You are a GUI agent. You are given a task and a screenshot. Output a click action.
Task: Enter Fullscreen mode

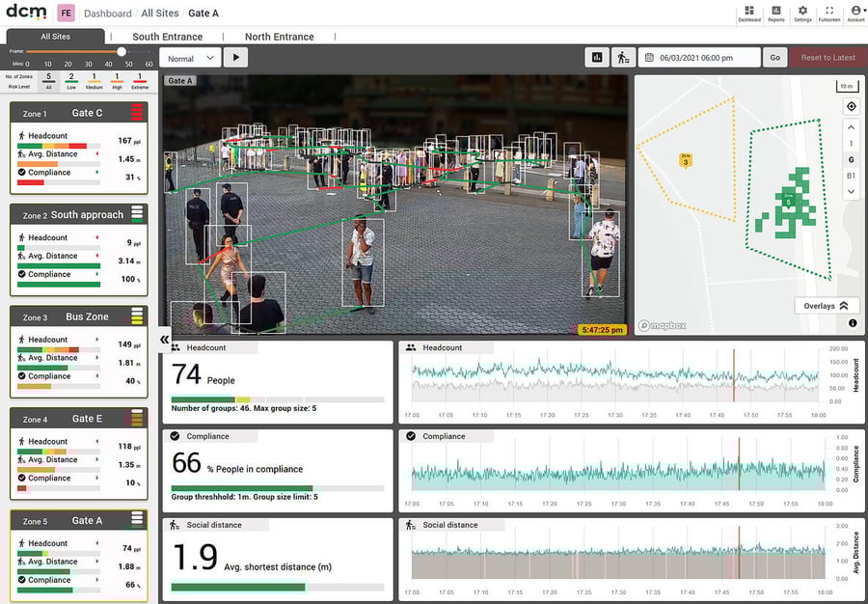coord(829,13)
